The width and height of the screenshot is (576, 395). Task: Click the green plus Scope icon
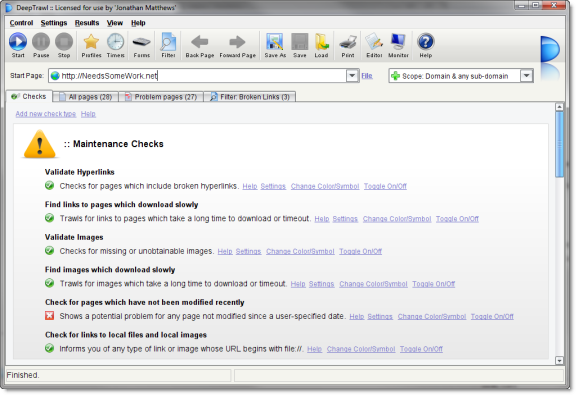click(395, 76)
